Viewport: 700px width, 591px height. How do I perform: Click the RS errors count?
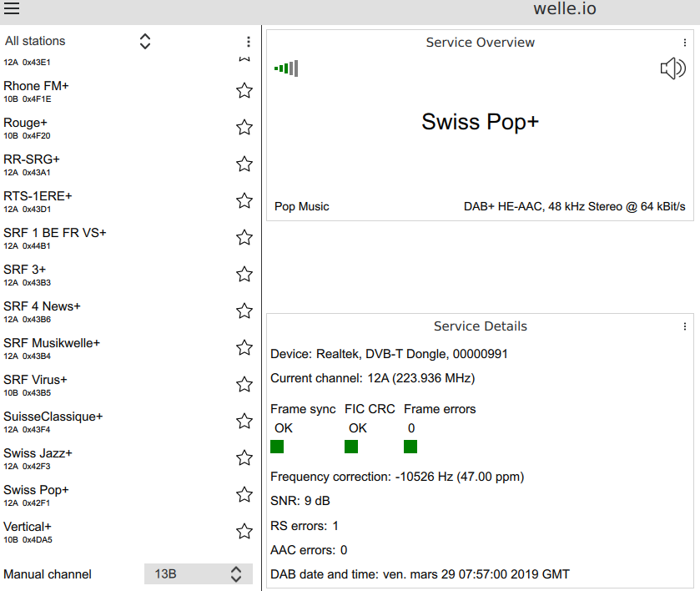[305, 526]
